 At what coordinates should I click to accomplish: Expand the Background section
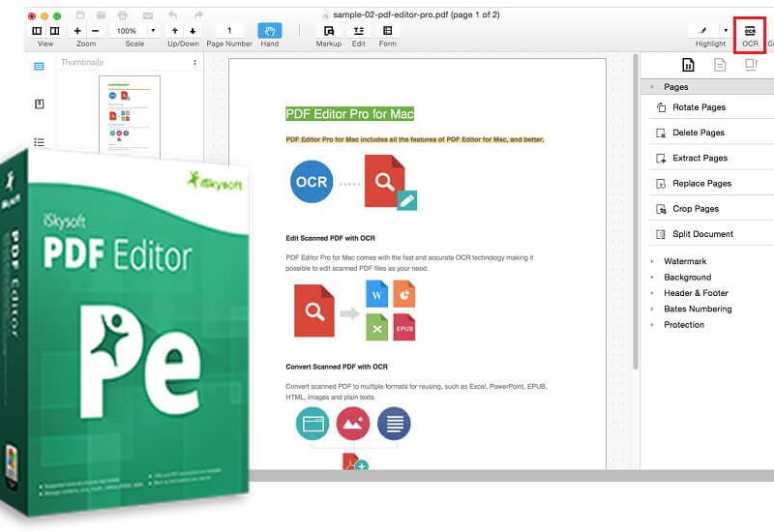(x=652, y=277)
